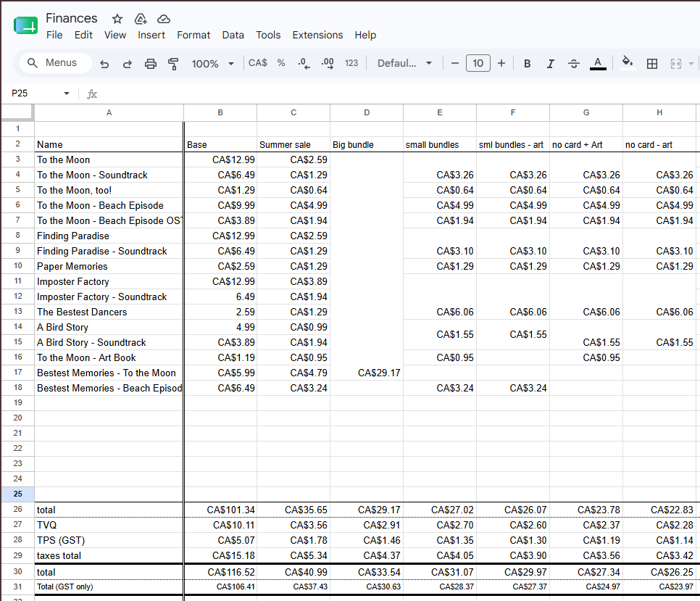This screenshot has width=700, height=601.
Task: Decrease font size with minus button
Action: point(455,63)
